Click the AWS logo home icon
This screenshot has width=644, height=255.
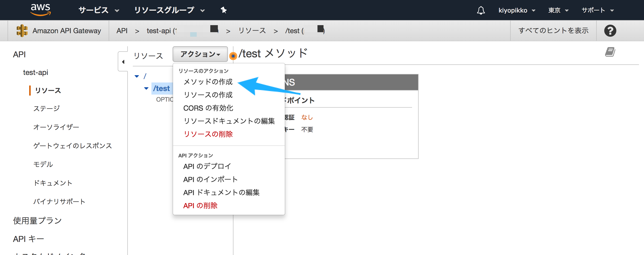click(40, 10)
